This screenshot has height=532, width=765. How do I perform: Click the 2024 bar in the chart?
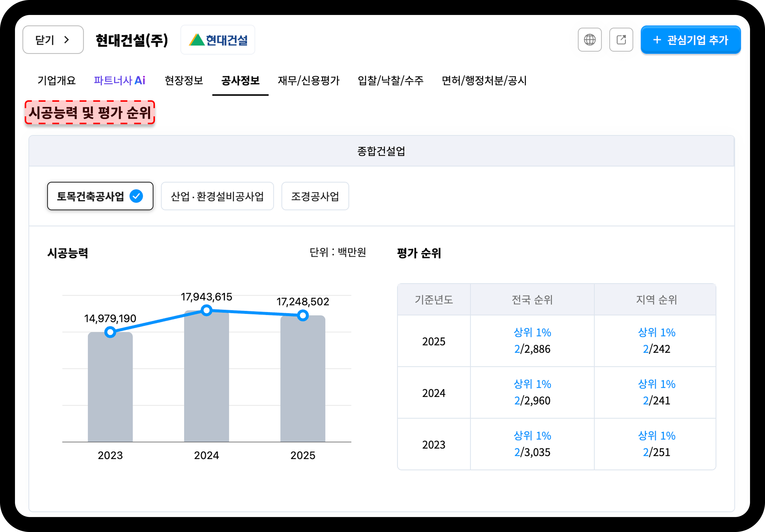tap(207, 376)
